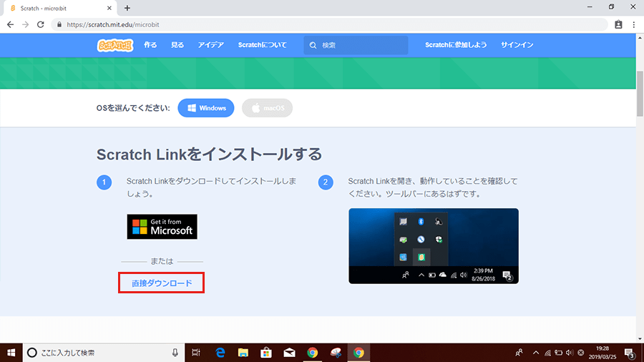Close the Scratch - micro:bit tab

click(x=109, y=8)
